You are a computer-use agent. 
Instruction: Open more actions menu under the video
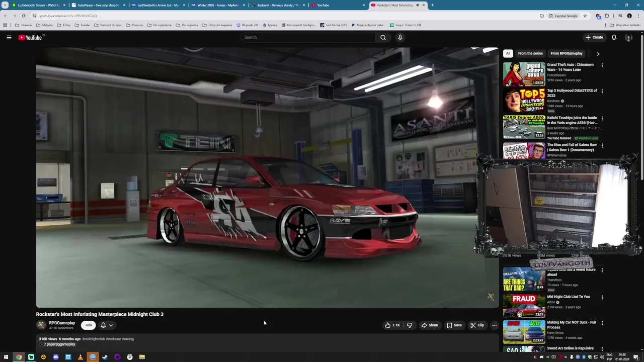point(494,325)
